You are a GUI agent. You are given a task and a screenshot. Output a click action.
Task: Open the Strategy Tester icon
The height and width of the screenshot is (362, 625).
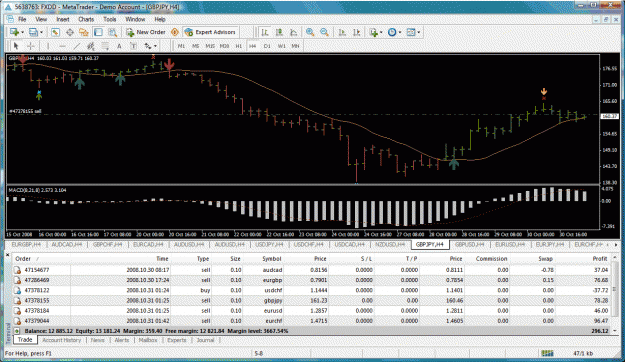tap(112, 32)
